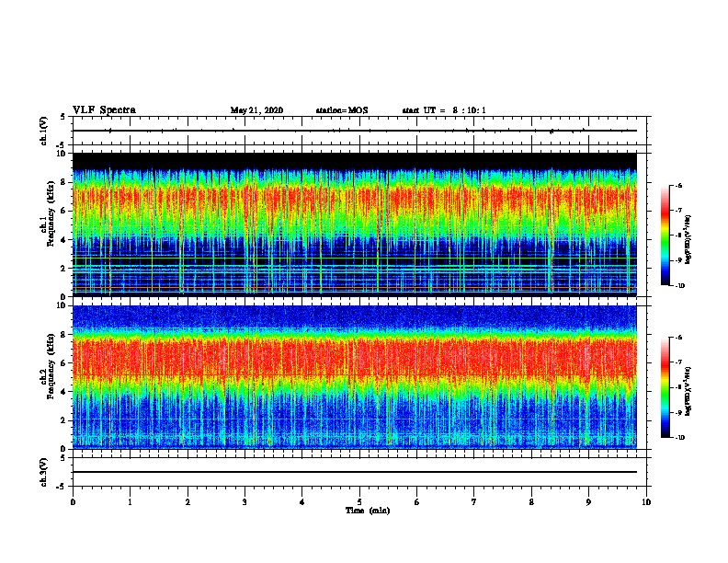Viewport: 728px width, 563px height.
Task: Click the ch.2 color bar log(PSD) unit label
Action: pos(688,392)
